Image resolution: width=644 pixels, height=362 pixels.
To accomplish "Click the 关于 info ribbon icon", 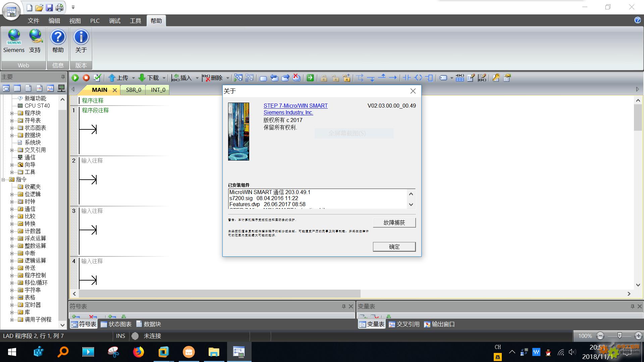I will pyautogui.click(x=81, y=41).
